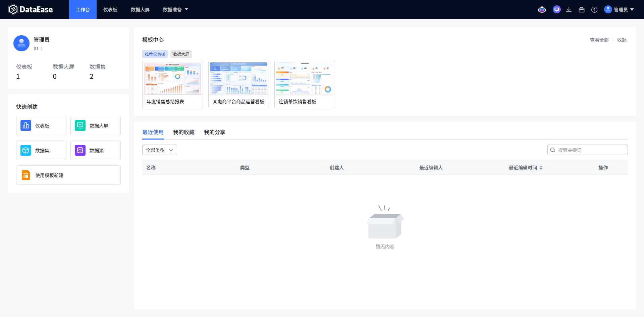Go to 数据大屏 in top navigation

point(140,9)
